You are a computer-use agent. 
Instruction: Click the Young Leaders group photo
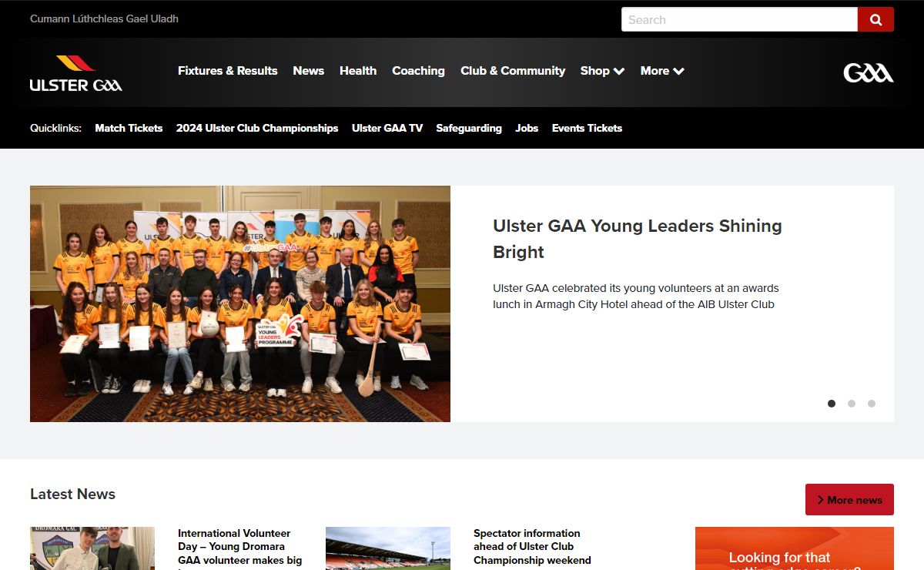pyautogui.click(x=240, y=303)
